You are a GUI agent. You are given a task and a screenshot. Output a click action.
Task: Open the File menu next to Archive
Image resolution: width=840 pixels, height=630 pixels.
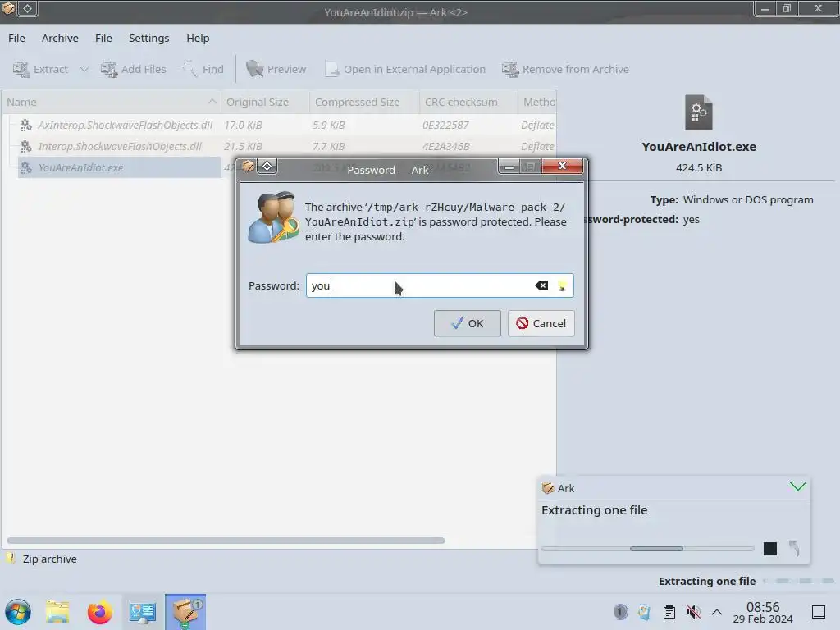(103, 38)
